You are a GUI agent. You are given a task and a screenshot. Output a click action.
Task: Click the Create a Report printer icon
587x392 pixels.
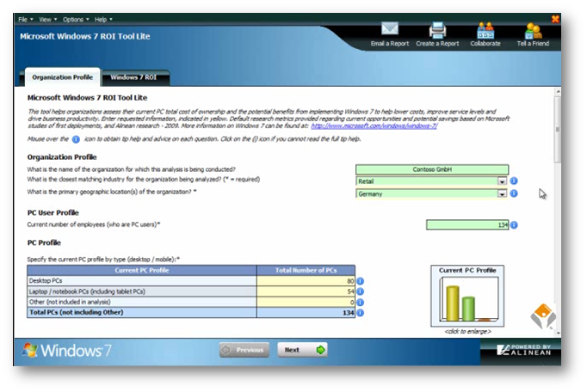click(437, 30)
